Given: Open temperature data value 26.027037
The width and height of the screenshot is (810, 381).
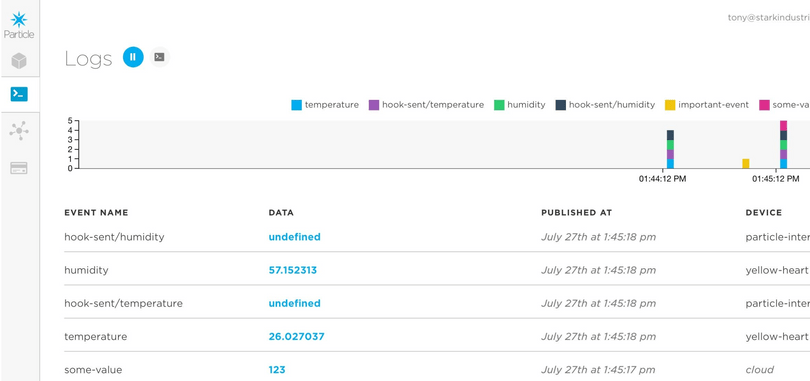Looking at the screenshot, I should 297,337.
